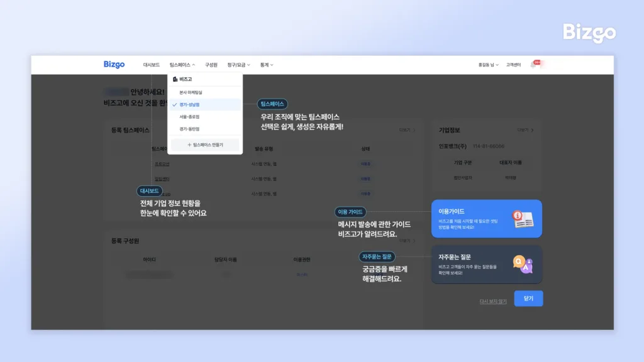Open the 고객센터 link
Screen dimensions: 644x362
[513, 65]
